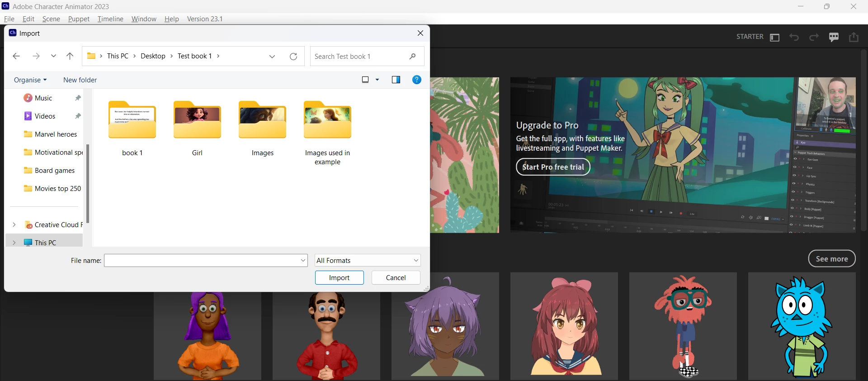Switch workspace layout icon near STARTER

(x=774, y=37)
